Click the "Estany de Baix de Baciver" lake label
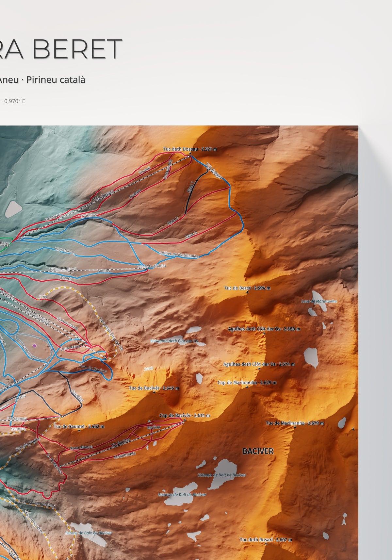The width and height of the screenshot is (392, 560). point(89,533)
